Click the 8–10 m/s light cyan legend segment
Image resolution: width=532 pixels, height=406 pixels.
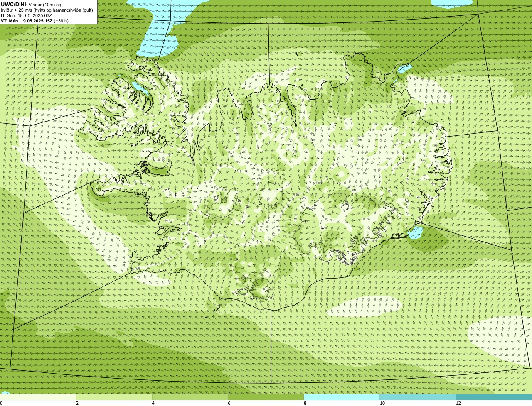(x=342, y=397)
